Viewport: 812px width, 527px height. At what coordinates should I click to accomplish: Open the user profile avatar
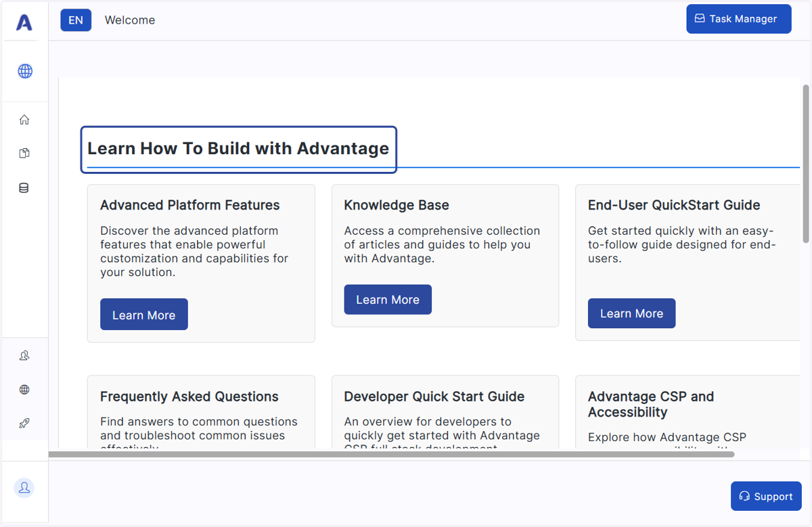(24, 488)
